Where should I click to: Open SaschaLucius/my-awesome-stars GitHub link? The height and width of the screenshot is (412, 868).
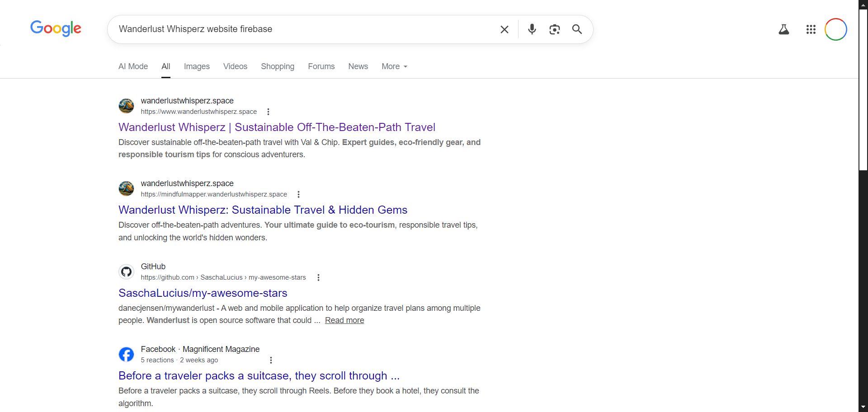pyautogui.click(x=203, y=293)
